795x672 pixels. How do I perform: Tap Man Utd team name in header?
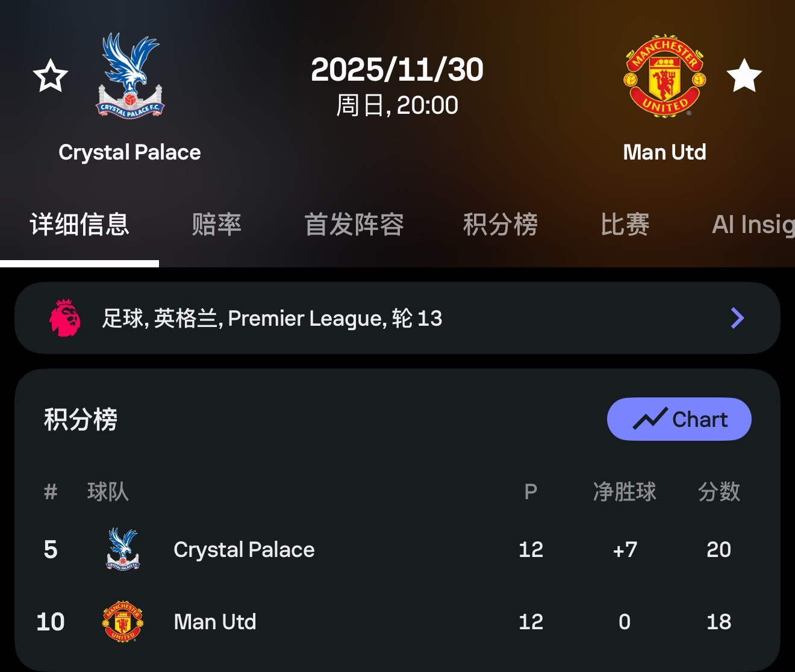pyautogui.click(x=664, y=152)
